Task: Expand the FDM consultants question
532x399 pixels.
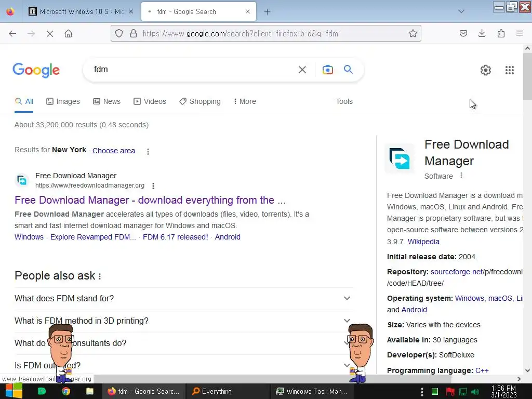Action: coord(183,343)
